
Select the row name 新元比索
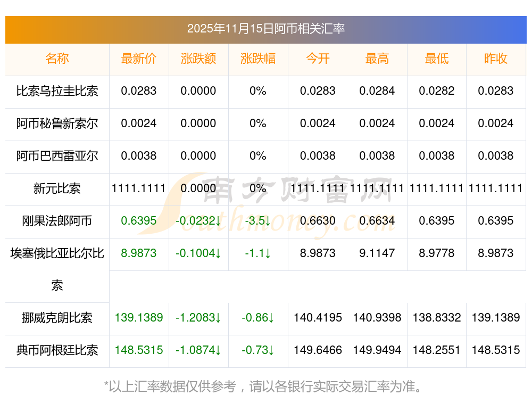click(x=57, y=188)
